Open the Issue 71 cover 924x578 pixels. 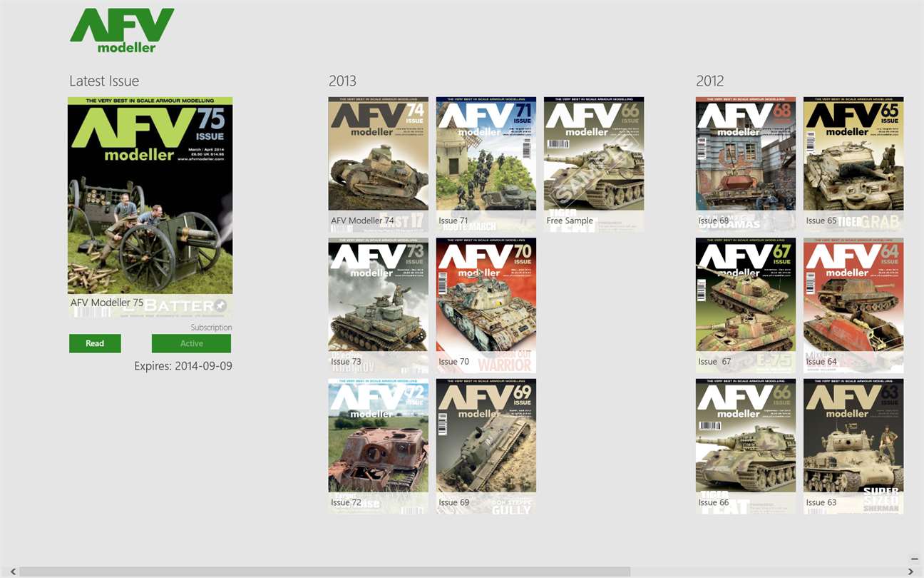click(486, 164)
